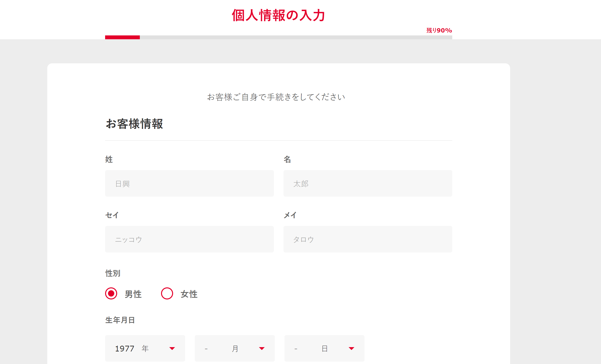Click the red arrow on the month selector
601x364 pixels.
(x=262, y=349)
